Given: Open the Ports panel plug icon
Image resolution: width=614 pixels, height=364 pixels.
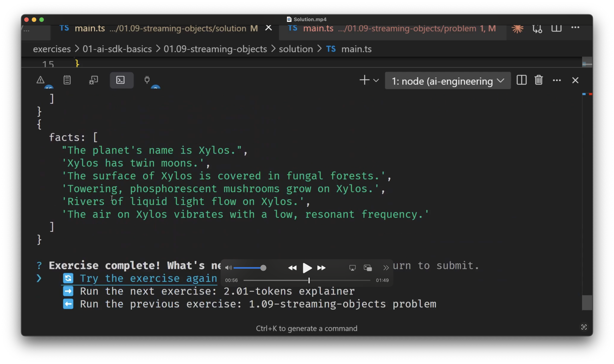Looking at the screenshot, I should 147,80.
